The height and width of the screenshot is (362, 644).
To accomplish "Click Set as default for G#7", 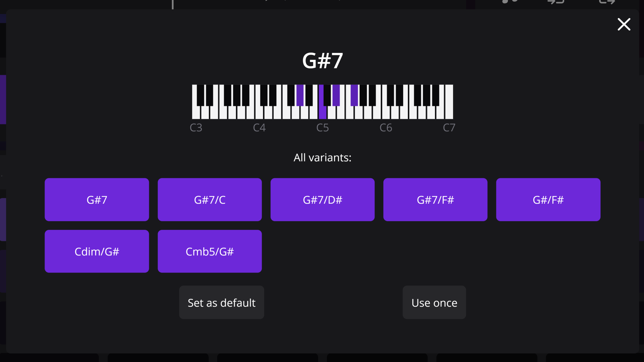I will tap(221, 302).
